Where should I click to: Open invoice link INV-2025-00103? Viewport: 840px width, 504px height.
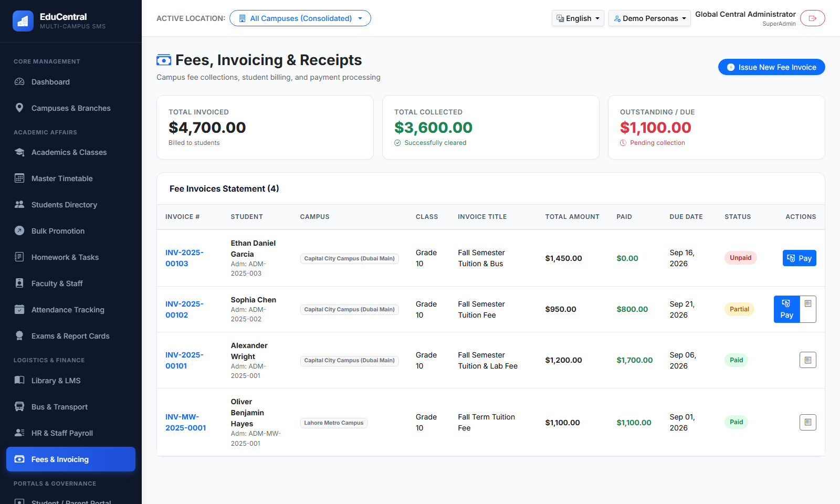click(x=184, y=258)
